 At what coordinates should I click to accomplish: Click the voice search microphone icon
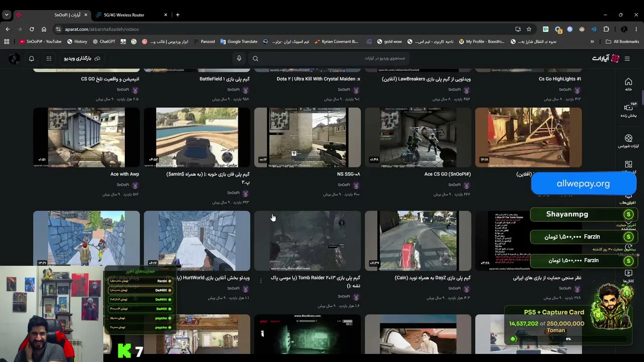click(239, 58)
